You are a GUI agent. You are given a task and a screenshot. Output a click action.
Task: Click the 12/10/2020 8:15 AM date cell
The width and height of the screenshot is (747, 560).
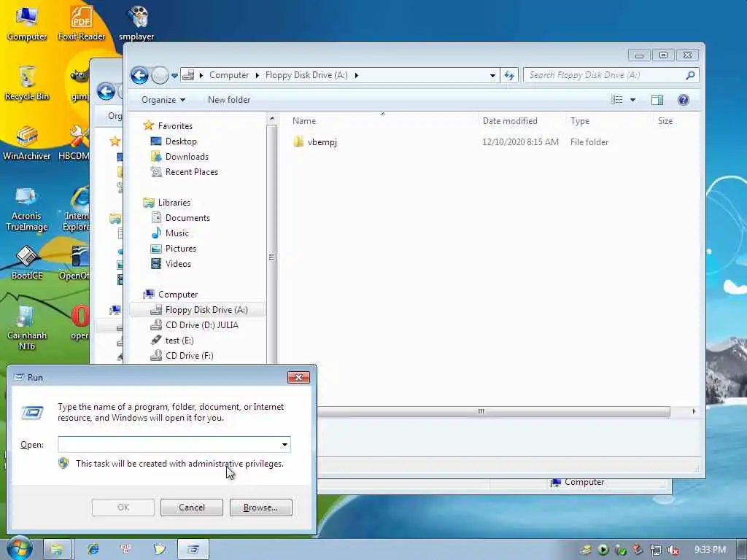[520, 142]
